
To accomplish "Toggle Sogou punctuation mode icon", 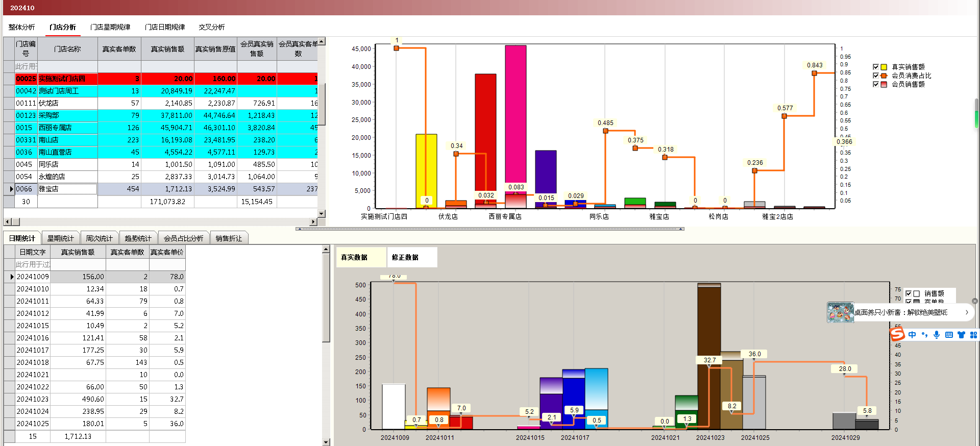I will click(x=924, y=335).
